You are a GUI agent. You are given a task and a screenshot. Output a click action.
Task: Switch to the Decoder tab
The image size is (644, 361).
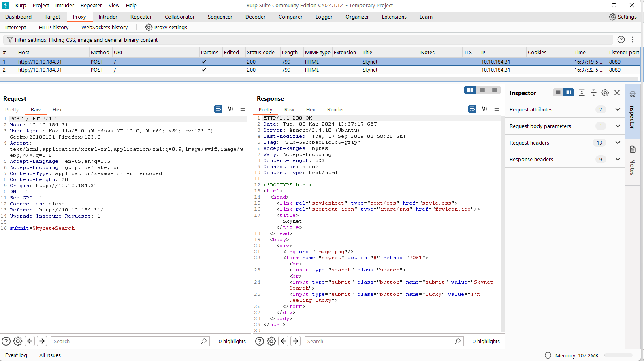[x=256, y=17]
